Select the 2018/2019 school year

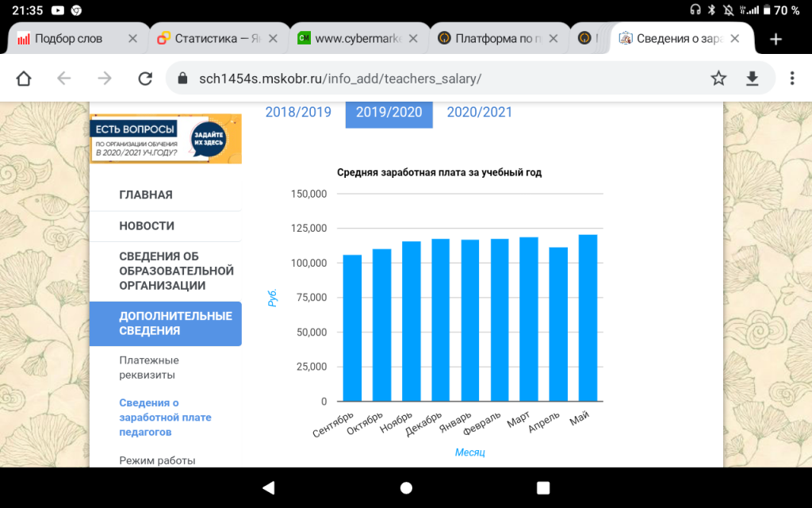(298, 112)
